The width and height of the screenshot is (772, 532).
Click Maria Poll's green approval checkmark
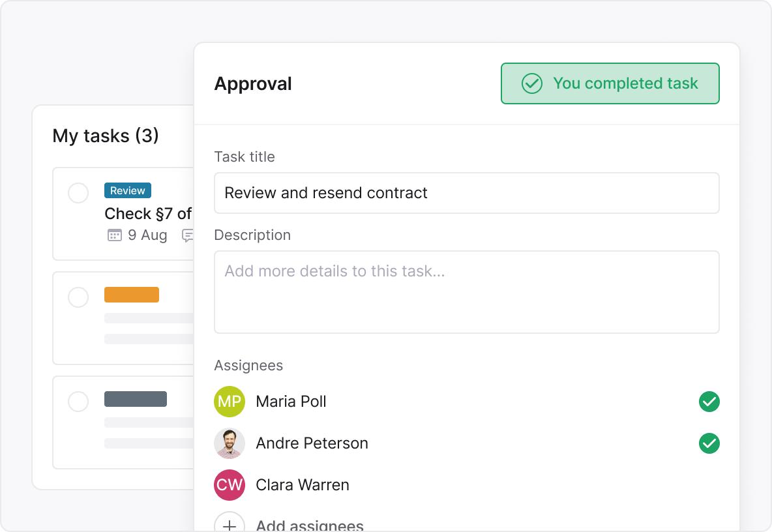[709, 402]
